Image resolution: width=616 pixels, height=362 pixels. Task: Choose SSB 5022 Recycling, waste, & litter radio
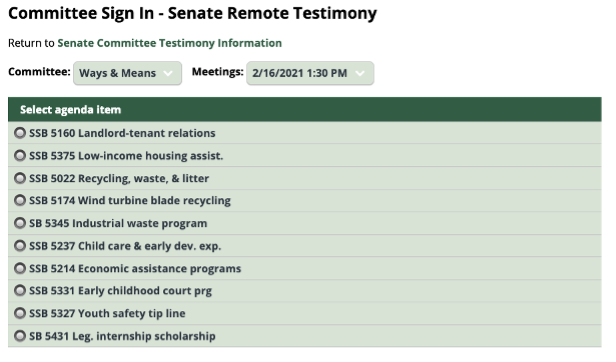[x=20, y=178]
